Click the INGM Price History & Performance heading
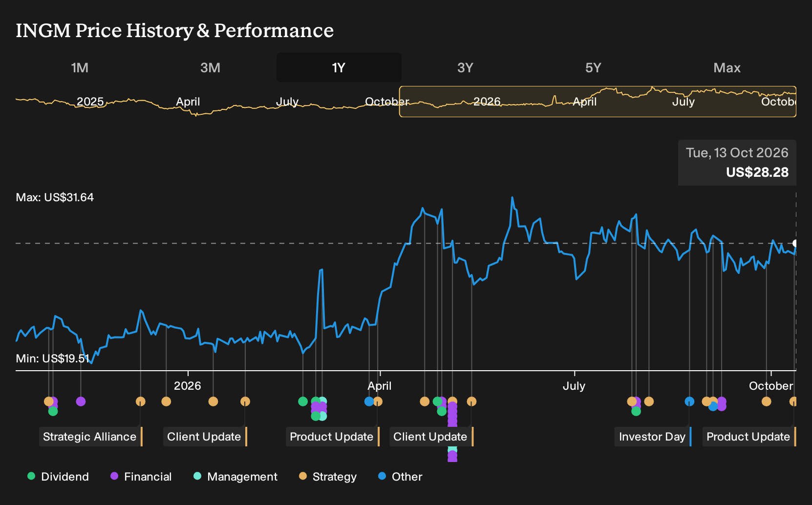This screenshot has width=812, height=505. click(175, 30)
